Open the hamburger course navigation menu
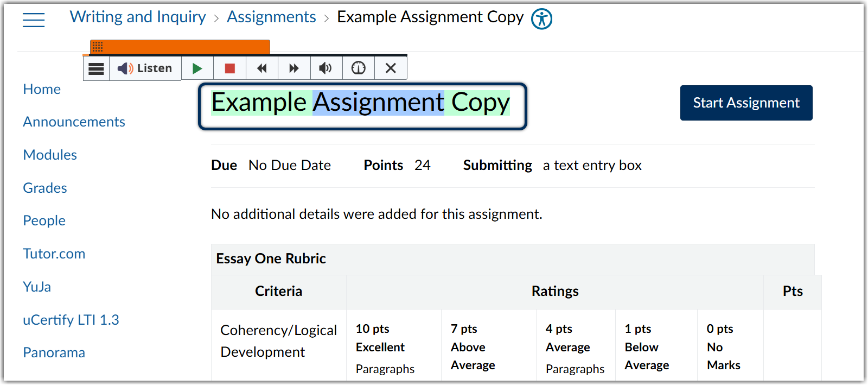Image resolution: width=868 pixels, height=385 pixels. (34, 20)
